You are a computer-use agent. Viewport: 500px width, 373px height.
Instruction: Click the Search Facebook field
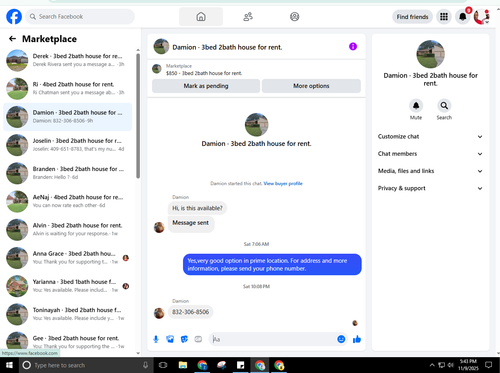tap(80, 16)
